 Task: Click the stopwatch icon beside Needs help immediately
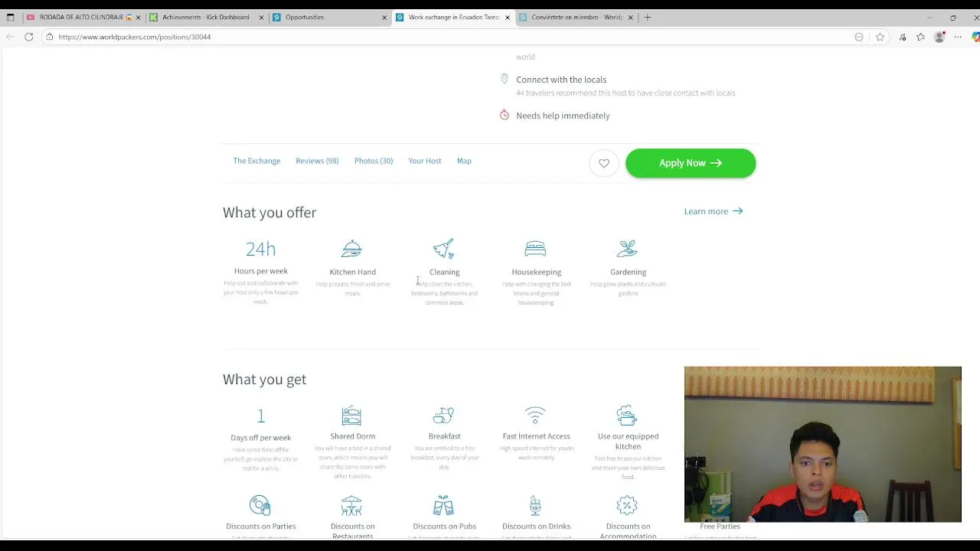point(504,115)
